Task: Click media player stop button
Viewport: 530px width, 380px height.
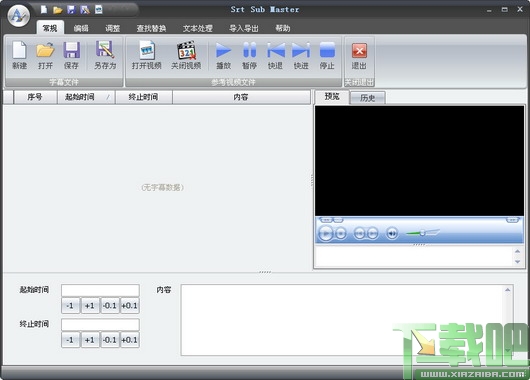Action: click(x=341, y=233)
